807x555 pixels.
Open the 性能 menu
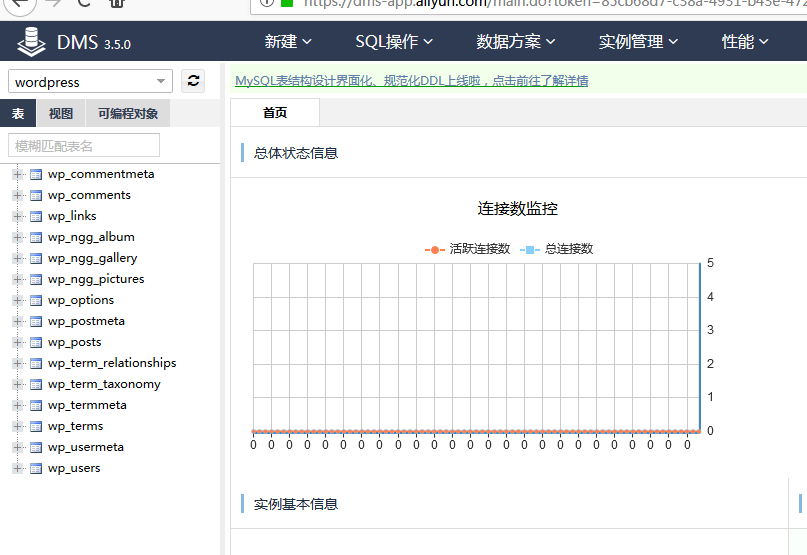pos(745,41)
